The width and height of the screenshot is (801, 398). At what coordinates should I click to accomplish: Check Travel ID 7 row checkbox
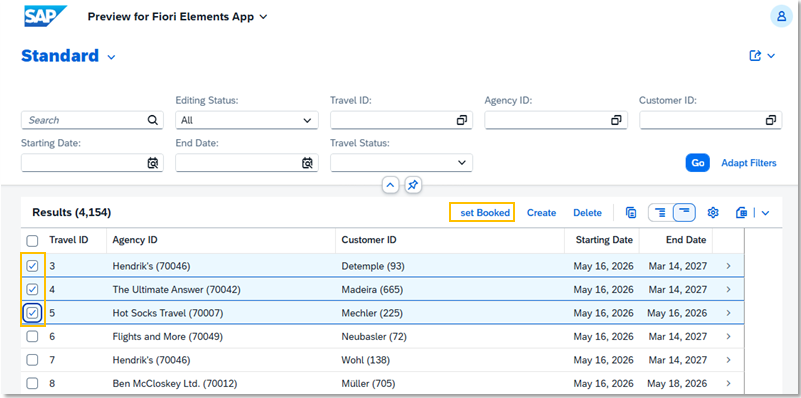(32, 360)
